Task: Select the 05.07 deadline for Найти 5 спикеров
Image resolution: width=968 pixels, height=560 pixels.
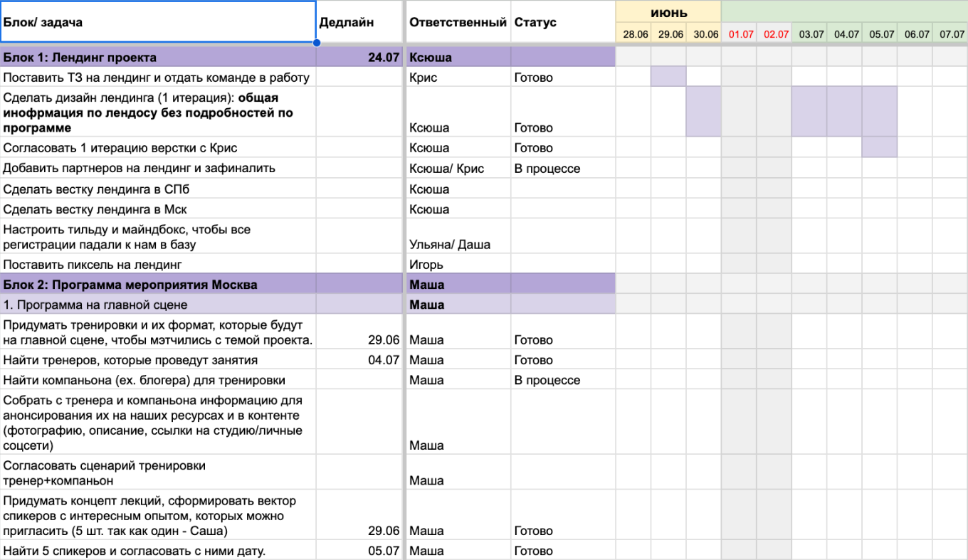Action: point(359,551)
